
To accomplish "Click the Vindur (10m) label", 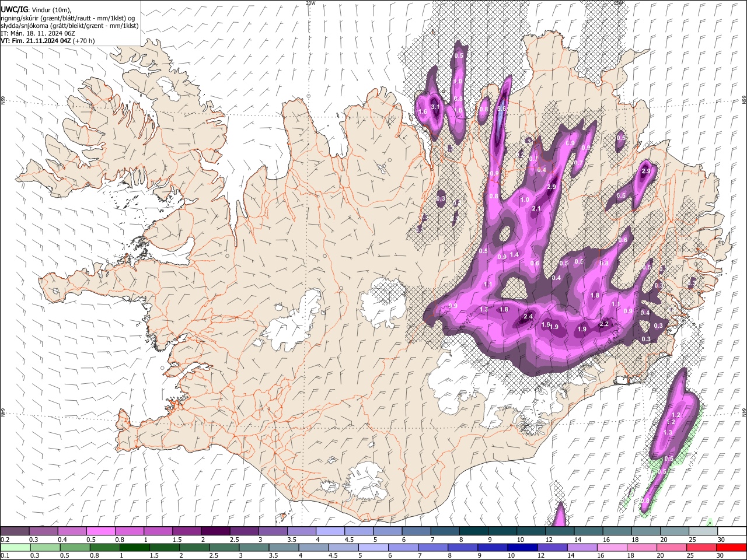I will [x=51, y=9].
